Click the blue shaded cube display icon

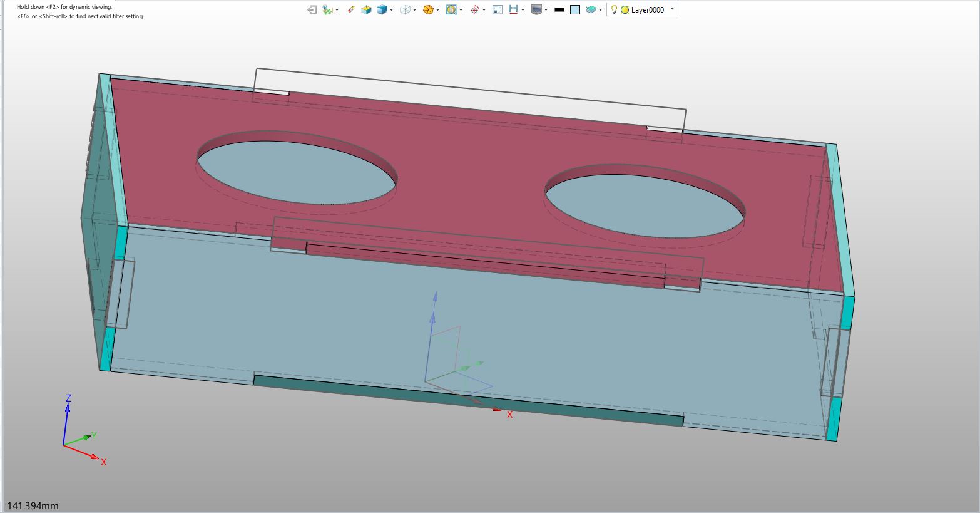coord(381,9)
